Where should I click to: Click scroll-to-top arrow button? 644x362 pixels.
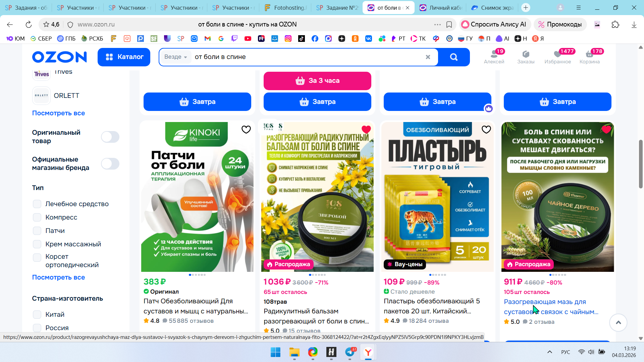point(618,322)
